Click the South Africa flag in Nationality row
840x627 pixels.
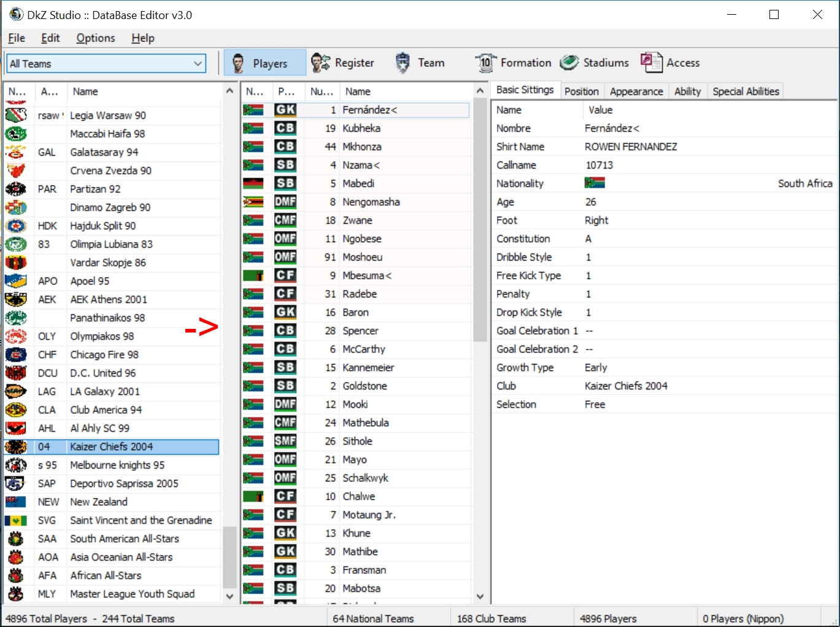[x=595, y=183]
